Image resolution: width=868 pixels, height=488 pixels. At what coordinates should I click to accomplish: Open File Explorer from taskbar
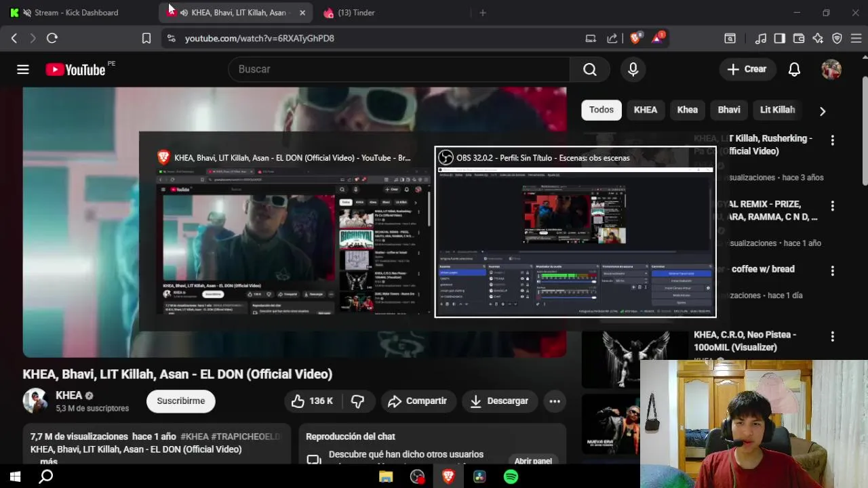point(386,477)
